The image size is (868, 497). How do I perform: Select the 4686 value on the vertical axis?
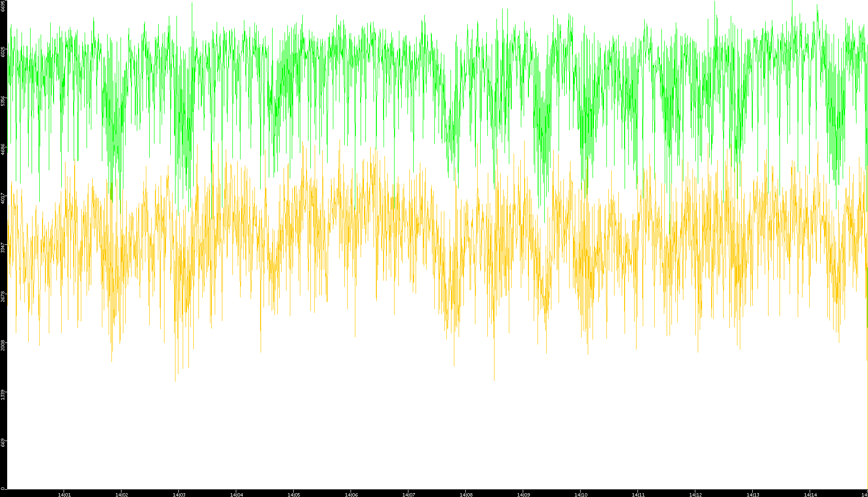(x=3, y=149)
